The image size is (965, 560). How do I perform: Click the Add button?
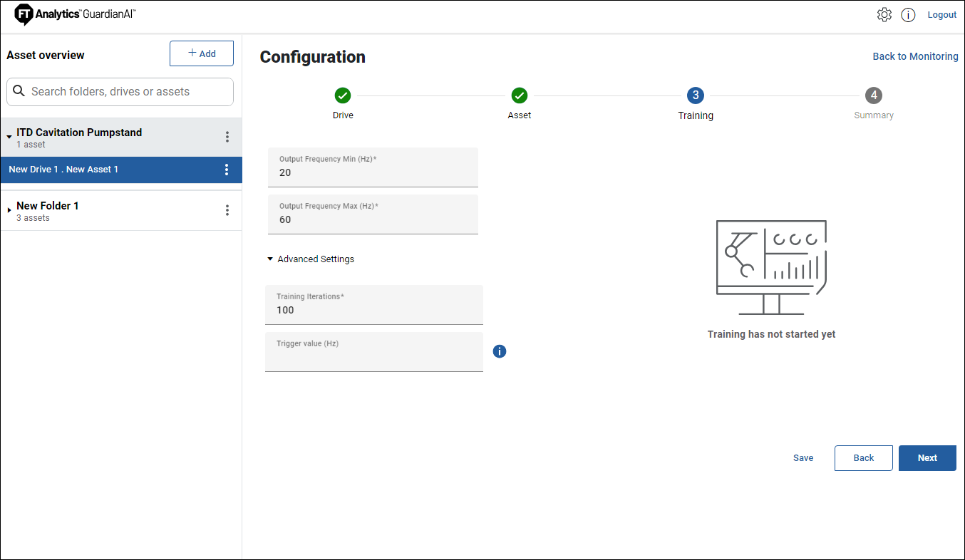[202, 53]
